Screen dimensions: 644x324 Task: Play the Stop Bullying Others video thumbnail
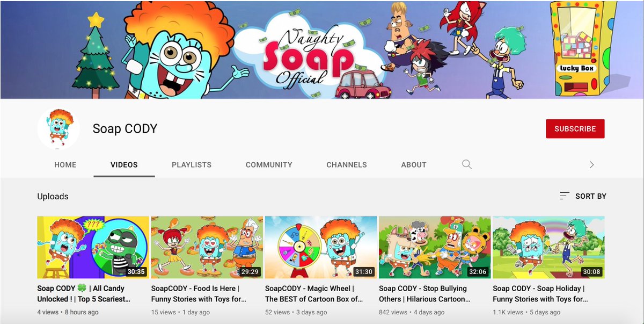[435, 247]
